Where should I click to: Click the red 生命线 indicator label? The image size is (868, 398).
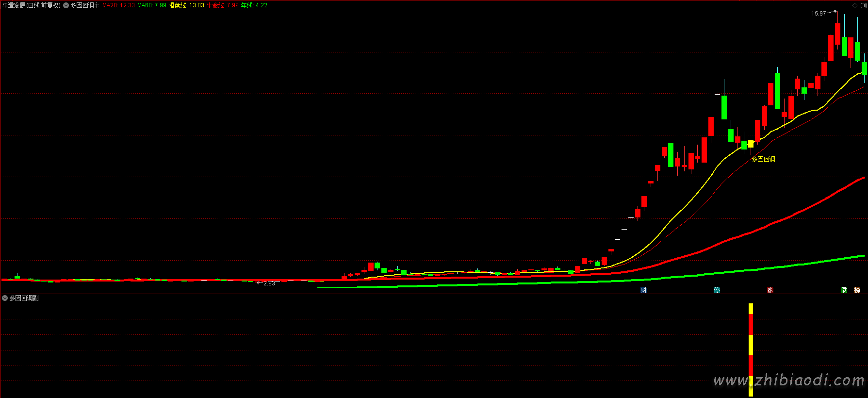222,6
